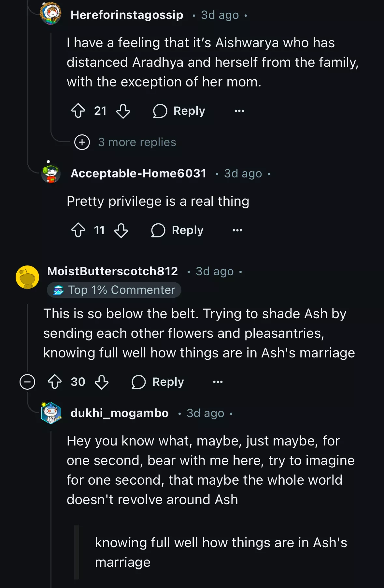The height and width of the screenshot is (588, 384).
Task: Downvote the comment with 21 points
Action: 123,111
